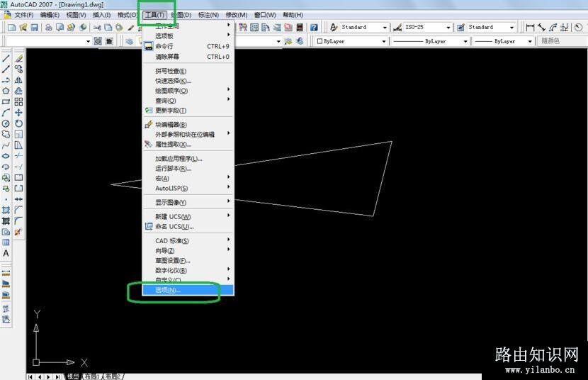Click the Aligned Dimension icon
588x380 pixels.
click(541, 28)
